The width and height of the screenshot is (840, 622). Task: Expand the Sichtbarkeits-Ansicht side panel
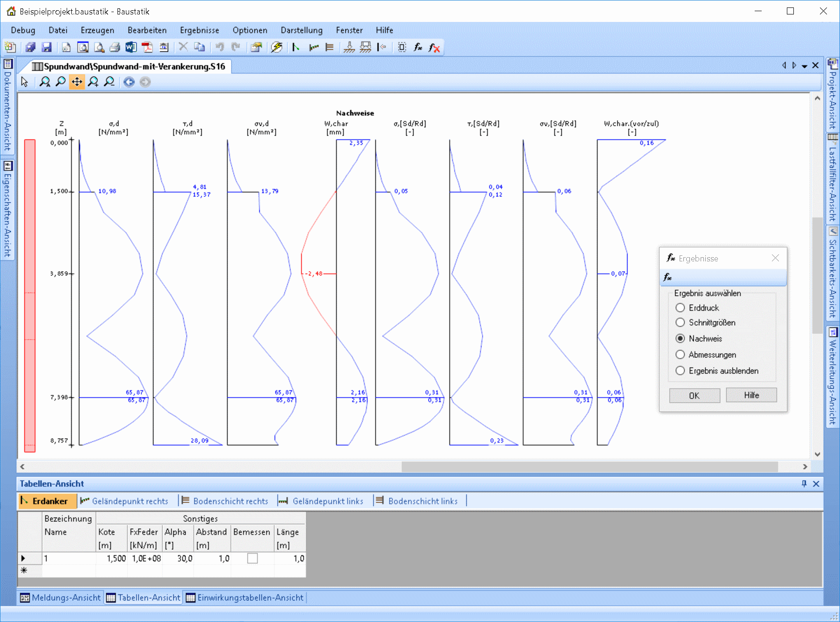[833, 272]
